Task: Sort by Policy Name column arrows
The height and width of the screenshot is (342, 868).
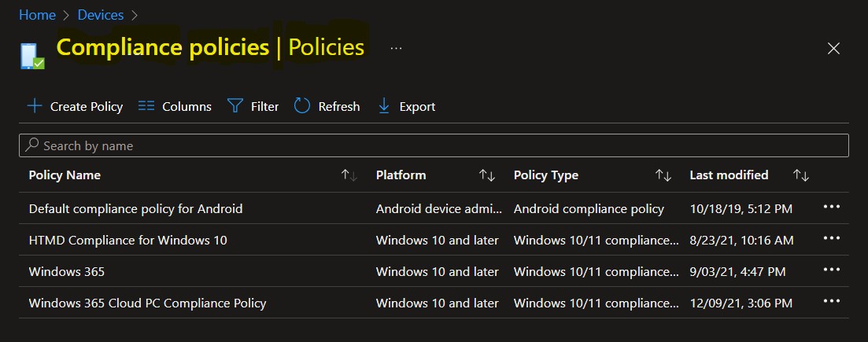Action: (x=349, y=175)
